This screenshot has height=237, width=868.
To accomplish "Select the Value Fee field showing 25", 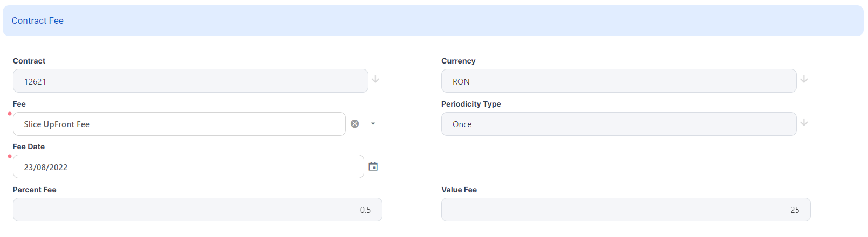I will (625, 210).
